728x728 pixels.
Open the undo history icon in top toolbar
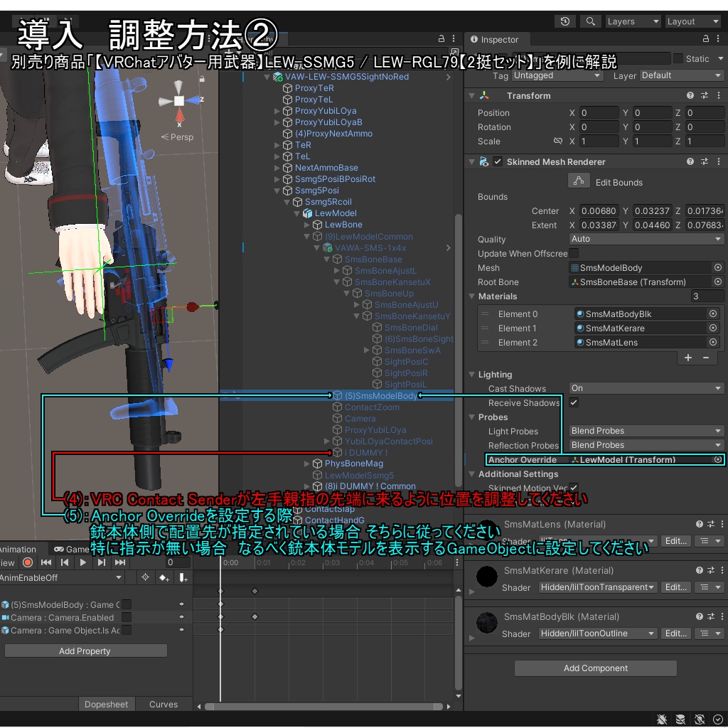tap(565, 21)
